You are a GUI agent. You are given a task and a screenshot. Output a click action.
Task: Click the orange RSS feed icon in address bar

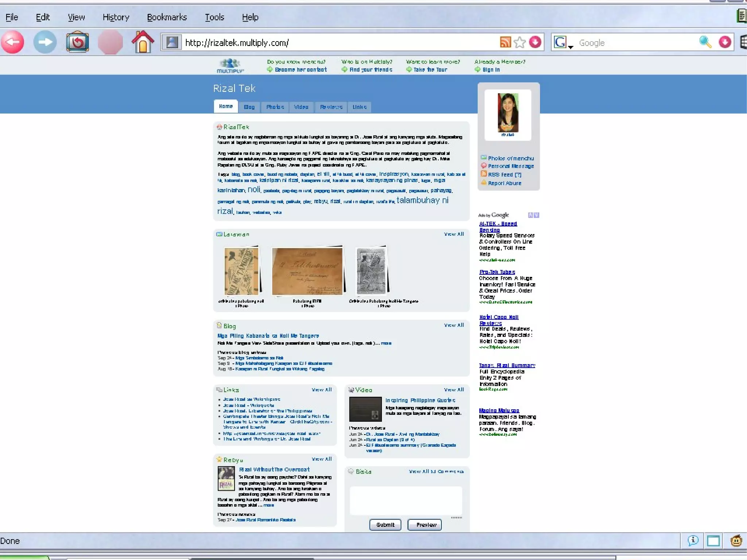pyautogui.click(x=505, y=42)
